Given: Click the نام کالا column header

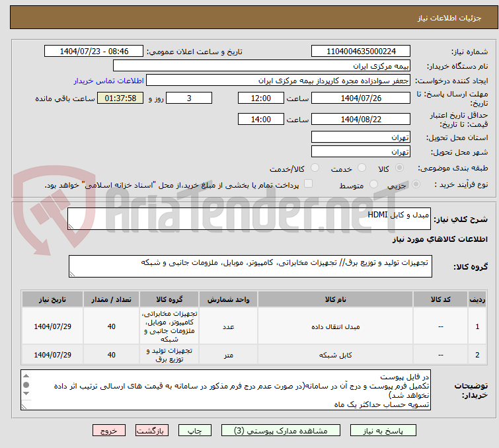Looking at the screenshot, I should (x=336, y=299).
